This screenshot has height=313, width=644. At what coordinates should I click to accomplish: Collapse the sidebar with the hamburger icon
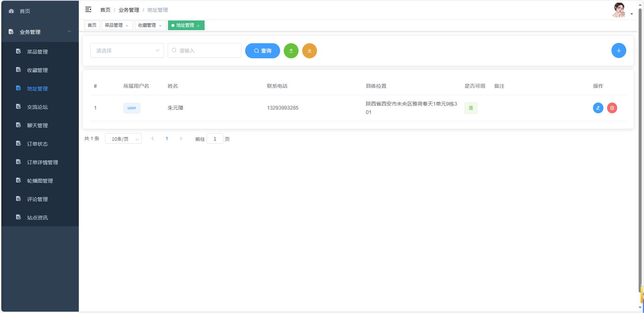click(88, 9)
